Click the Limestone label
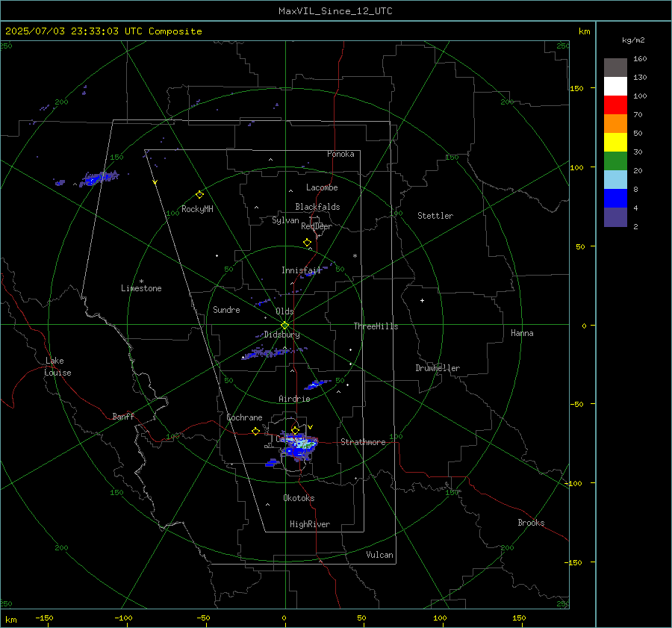 click(141, 288)
